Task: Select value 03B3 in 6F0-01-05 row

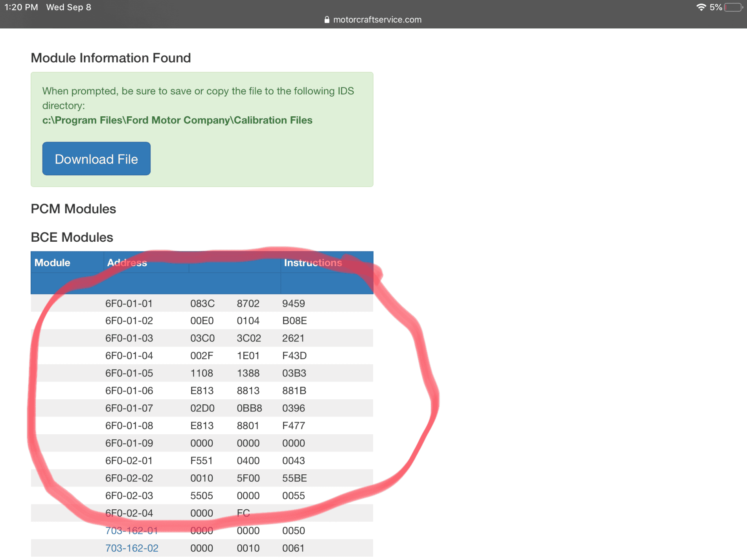Action: tap(294, 373)
